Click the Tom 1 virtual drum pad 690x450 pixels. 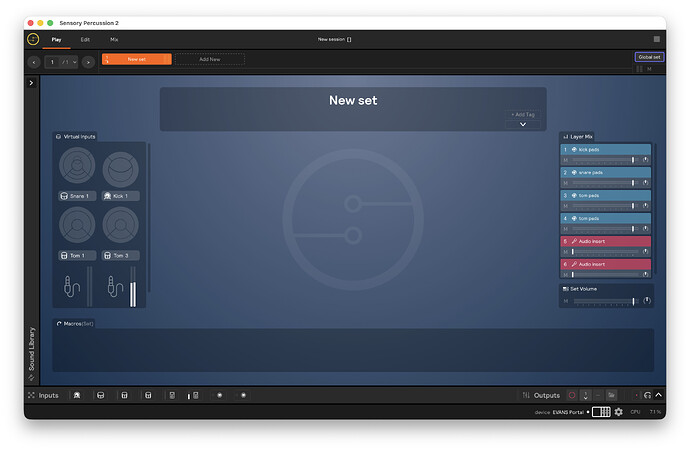(x=78, y=225)
